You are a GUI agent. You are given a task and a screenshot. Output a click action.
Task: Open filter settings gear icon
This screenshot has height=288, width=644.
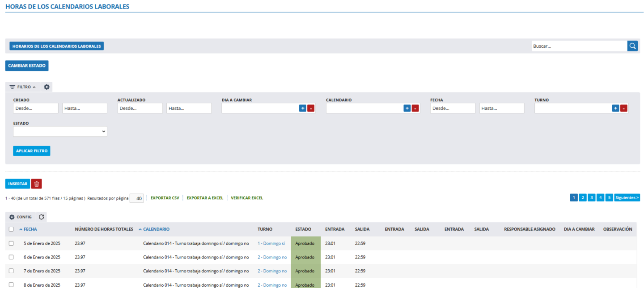click(47, 87)
